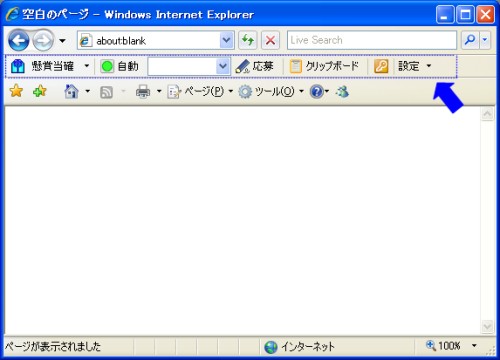Refresh the page with the green arrows
The width and height of the screenshot is (500, 360).
point(248,40)
